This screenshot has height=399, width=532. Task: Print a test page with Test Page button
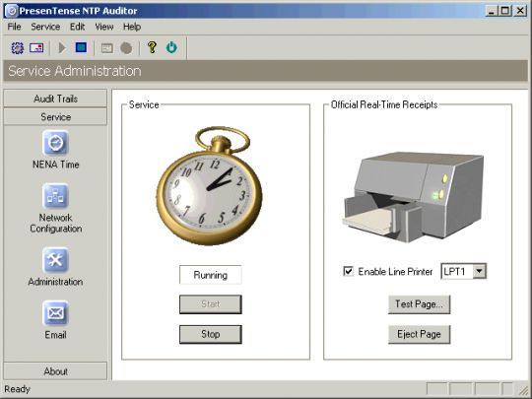419,304
